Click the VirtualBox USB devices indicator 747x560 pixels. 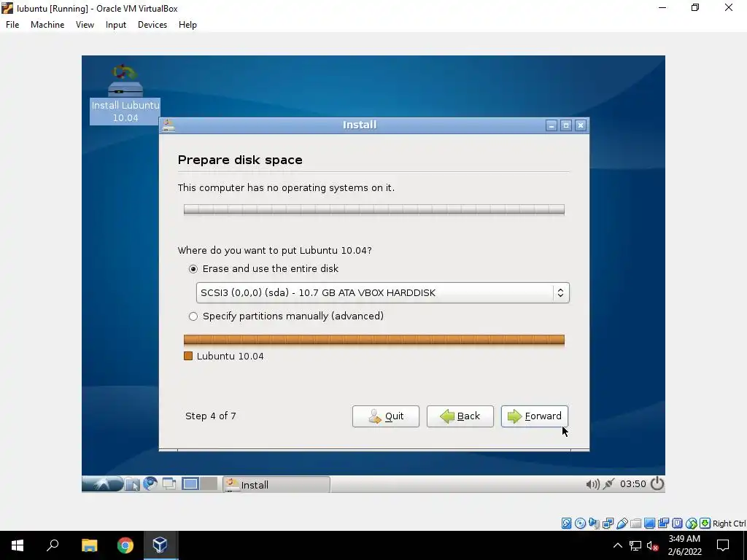[622, 524]
